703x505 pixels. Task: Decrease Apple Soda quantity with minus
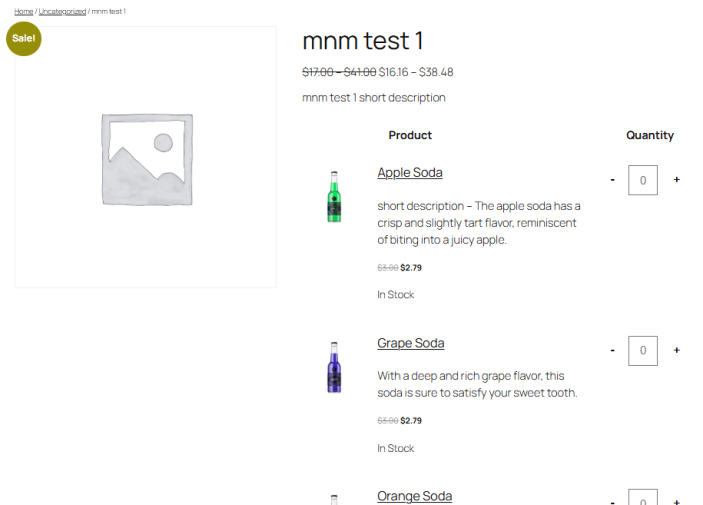tap(612, 180)
